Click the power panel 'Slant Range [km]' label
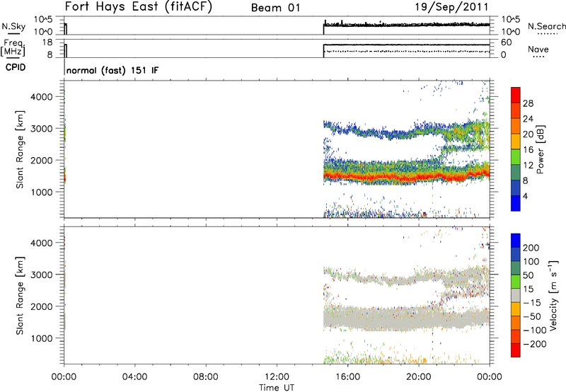This screenshot has width=566, height=392. tap(20, 149)
